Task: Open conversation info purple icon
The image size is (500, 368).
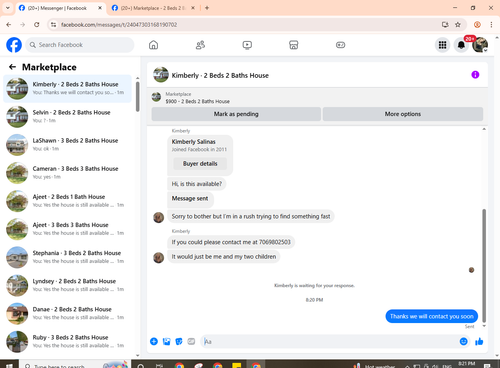Action: coord(475,75)
